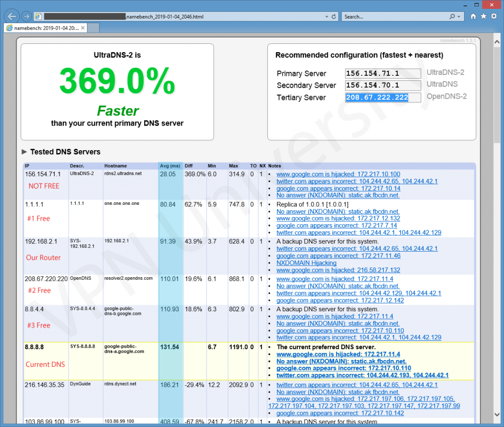Open OpenDNS google.com incorrect 172.217.12.142 link
The width and height of the screenshot is (504, 427).
tap(340, 300)
